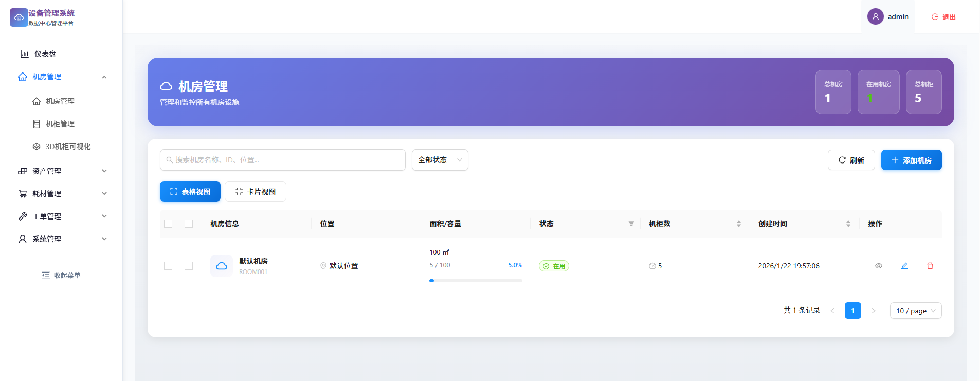Click the 100 ㎡ area value
The height and width of the screenshot is (381, 980).
point(440,252)
